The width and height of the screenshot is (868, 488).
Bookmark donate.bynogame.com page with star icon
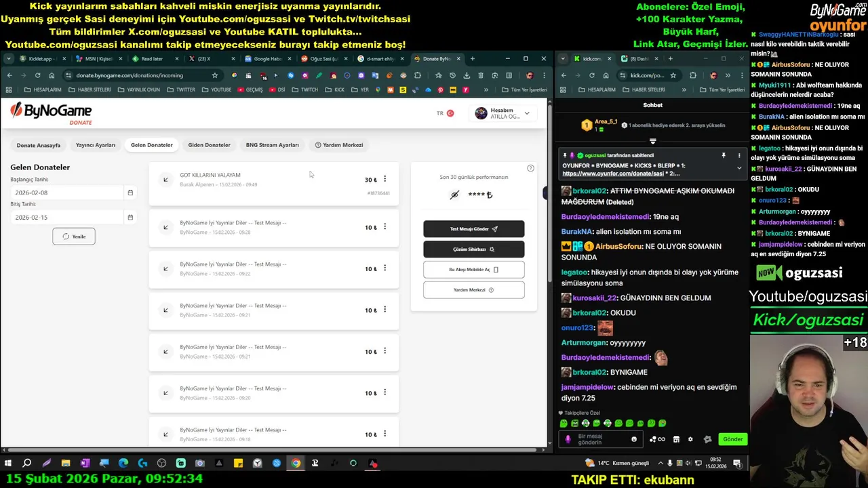tap(214, 75)
